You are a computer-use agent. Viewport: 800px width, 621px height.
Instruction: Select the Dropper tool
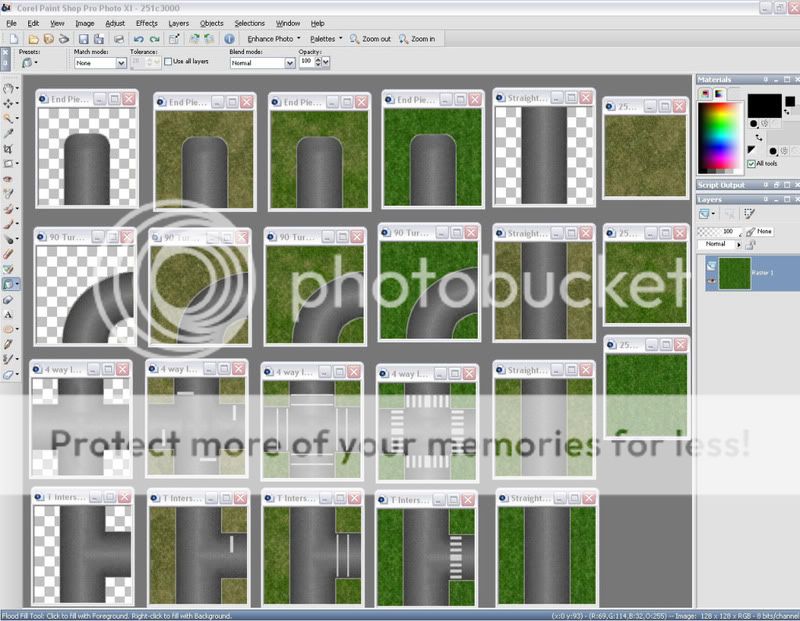(x=9, y=132)
